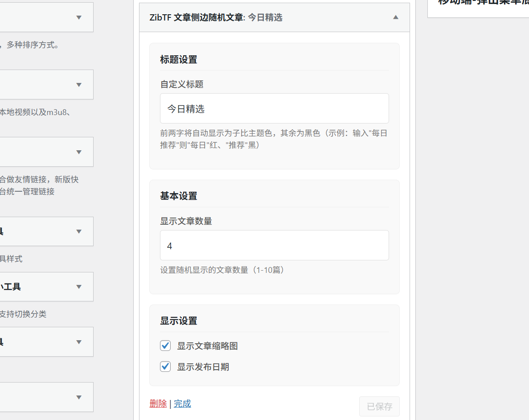Toggle the thumbnail display checkbox
Viewport: 529px width, 420px height.
[165, 346]
